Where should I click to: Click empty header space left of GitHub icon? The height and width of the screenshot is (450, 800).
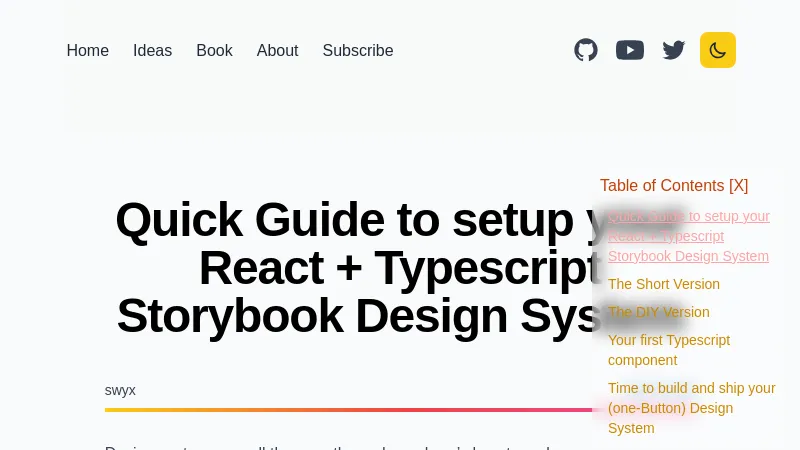(480, 50)
